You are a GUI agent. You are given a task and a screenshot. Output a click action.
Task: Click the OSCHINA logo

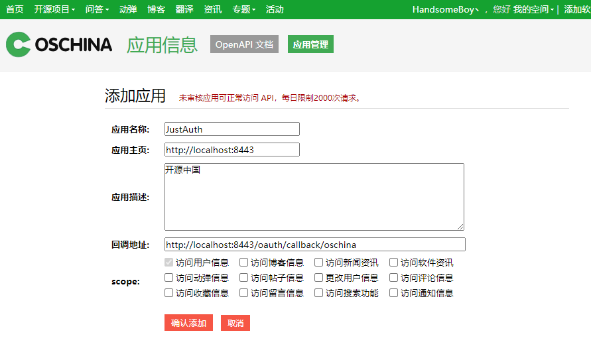59,44
